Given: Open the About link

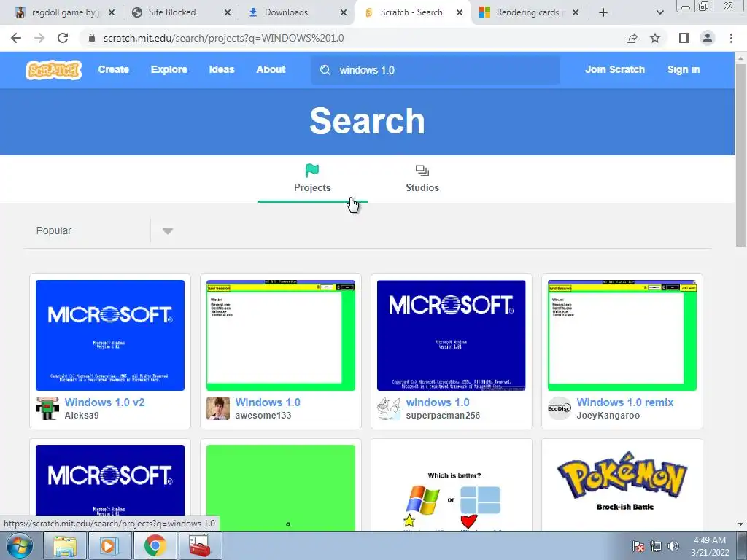Looking at the screenshot, I should click(271, 69).
